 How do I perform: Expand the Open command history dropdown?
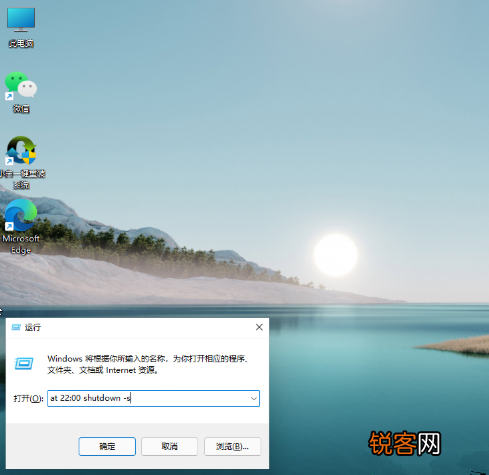click(x=254, y=398)
